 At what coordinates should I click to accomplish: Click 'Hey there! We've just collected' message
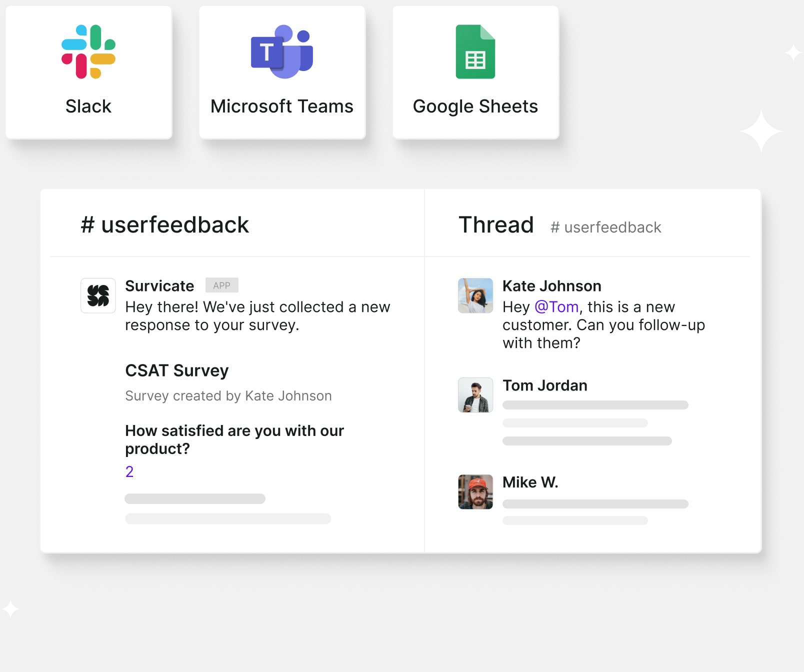pyautogui.click(x=257, y=316)
